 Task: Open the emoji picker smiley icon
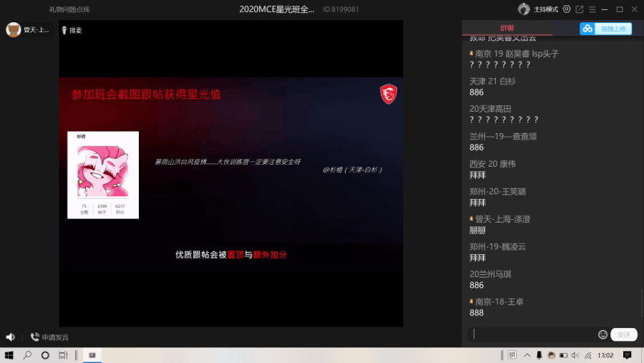[x=602, y=334]
